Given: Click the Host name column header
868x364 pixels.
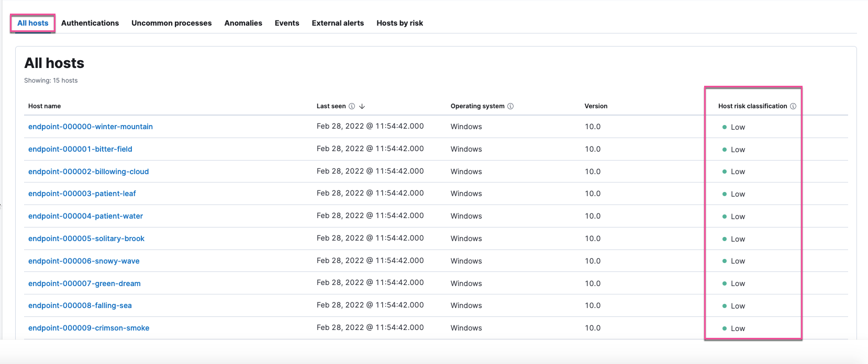Looking at the screenshot, I should pos(44,106).
